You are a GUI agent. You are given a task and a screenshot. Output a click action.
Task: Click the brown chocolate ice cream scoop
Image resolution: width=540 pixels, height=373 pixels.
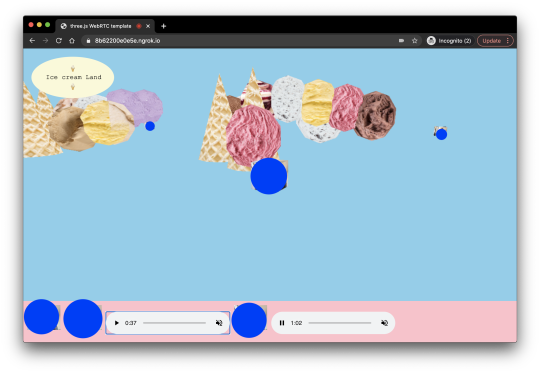[375, 115]
